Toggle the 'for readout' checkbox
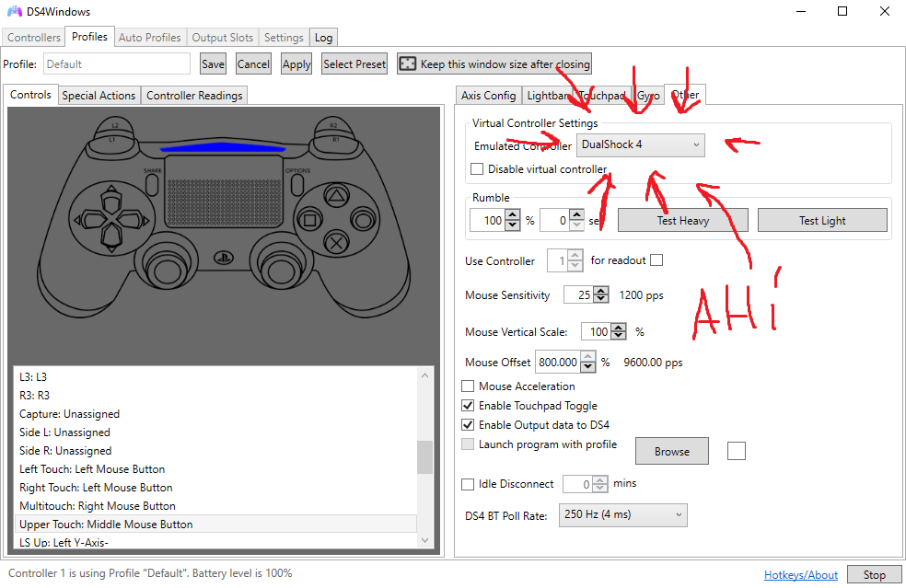 656,259
